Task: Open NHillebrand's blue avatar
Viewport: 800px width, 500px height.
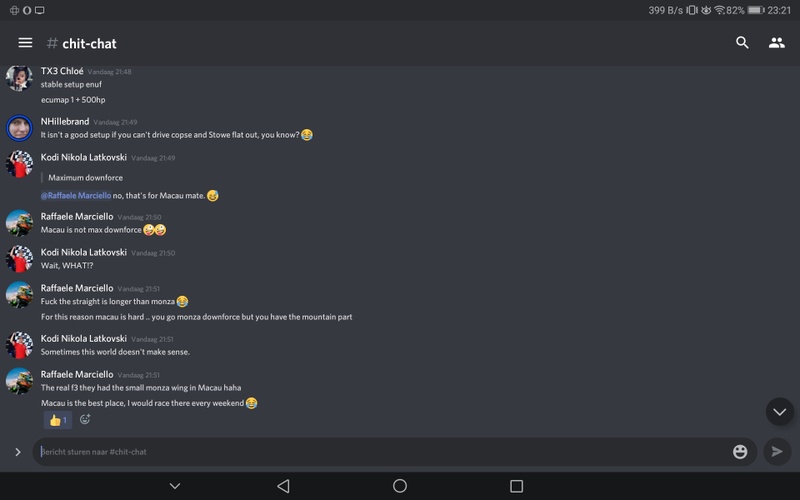Action: (19, 128)
